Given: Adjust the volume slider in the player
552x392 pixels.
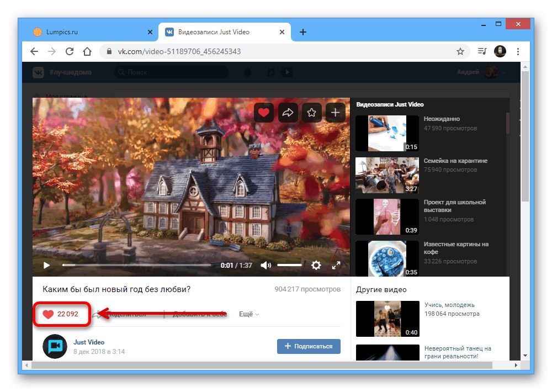Looking at the screenshot, I should [x=289, y=265].
